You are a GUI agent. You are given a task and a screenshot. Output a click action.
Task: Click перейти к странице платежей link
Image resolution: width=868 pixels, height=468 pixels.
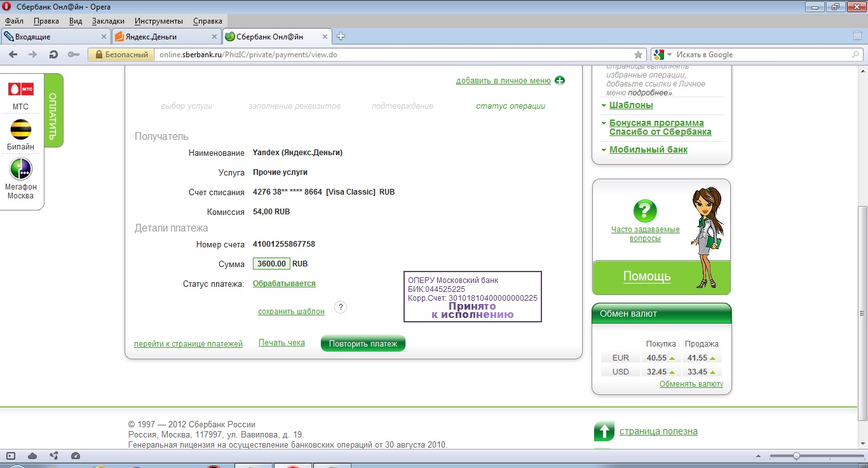click(188, 344)
